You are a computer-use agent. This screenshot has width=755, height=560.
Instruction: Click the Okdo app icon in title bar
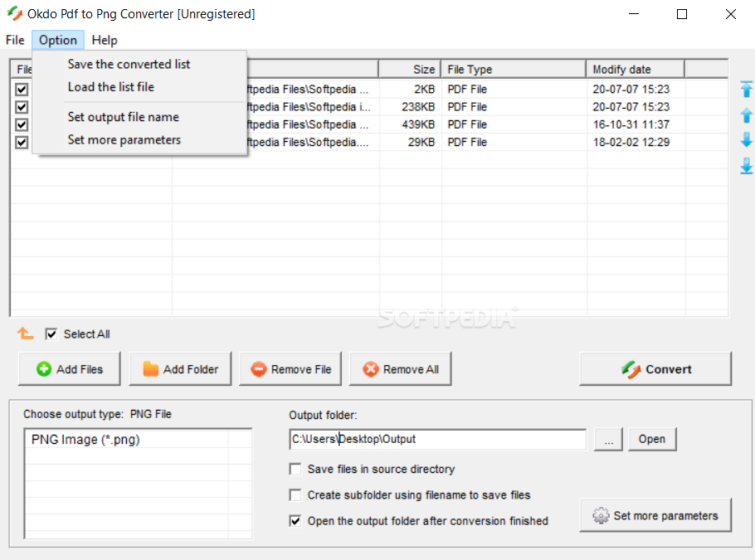(14, 13)
